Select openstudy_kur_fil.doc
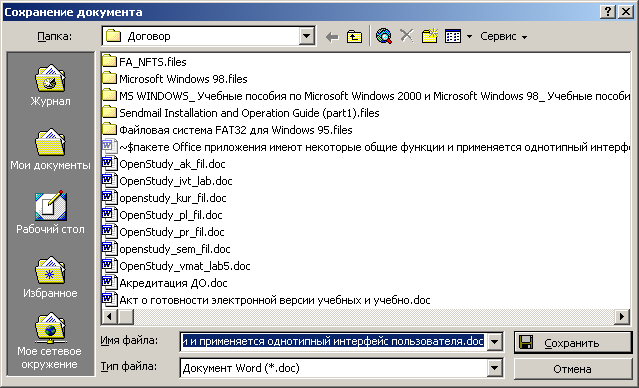This screenshot has height=388, width=639. click(x=164, y=198)
